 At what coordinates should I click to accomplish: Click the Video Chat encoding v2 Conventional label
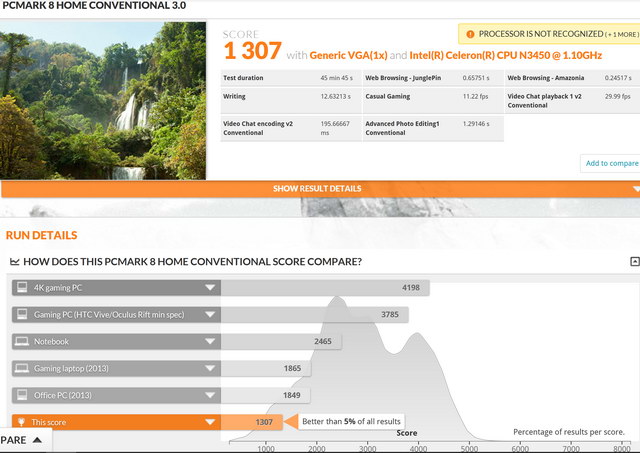tap(258, 128)
